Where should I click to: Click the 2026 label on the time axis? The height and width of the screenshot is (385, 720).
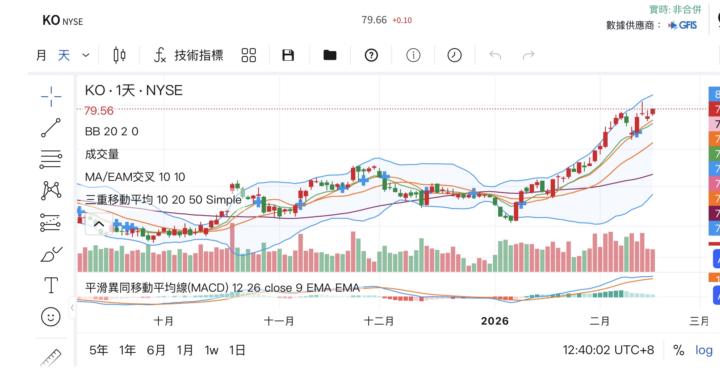point(495,321)
